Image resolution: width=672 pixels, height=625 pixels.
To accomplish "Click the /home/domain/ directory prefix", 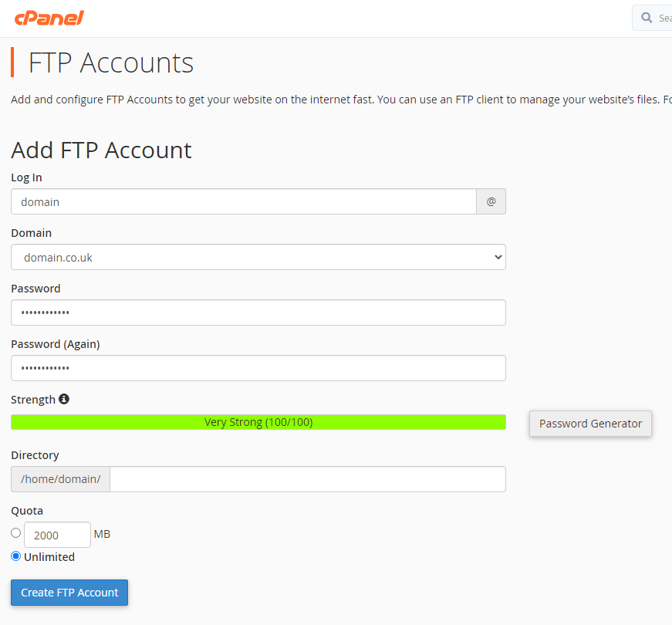I will click(x=59, y=479).
